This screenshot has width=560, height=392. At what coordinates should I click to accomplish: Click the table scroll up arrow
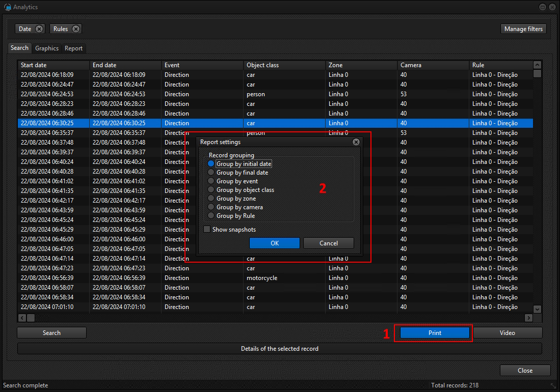coord(537,65)
